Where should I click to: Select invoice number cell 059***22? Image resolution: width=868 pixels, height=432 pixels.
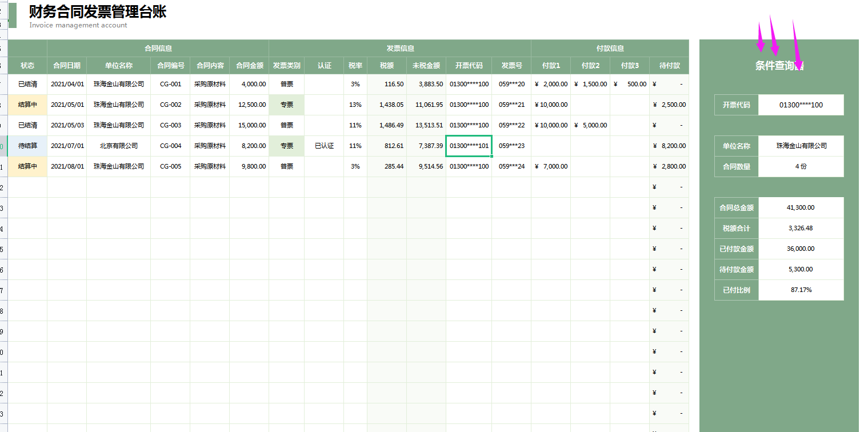(511, 125)
